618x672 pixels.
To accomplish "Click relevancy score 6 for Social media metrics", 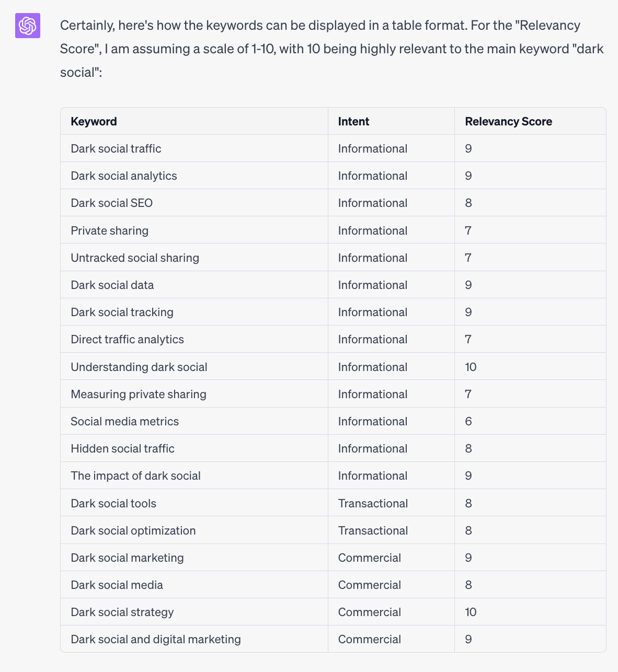I will tap(468, 421).
